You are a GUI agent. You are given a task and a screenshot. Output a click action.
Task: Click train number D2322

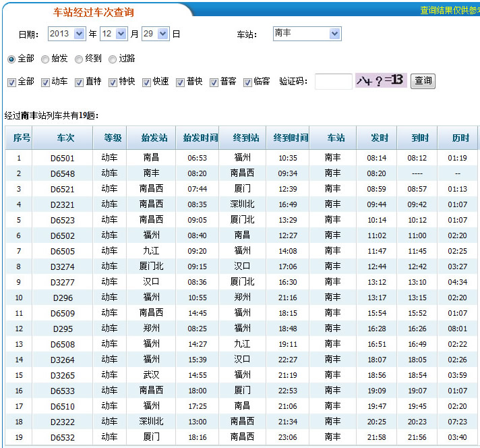click(x=63, y=422)
